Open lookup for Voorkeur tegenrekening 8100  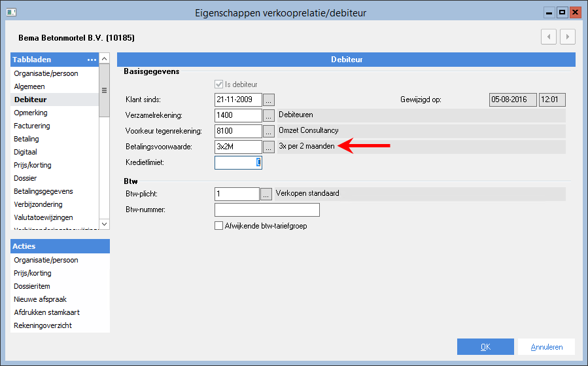(269, 132)
